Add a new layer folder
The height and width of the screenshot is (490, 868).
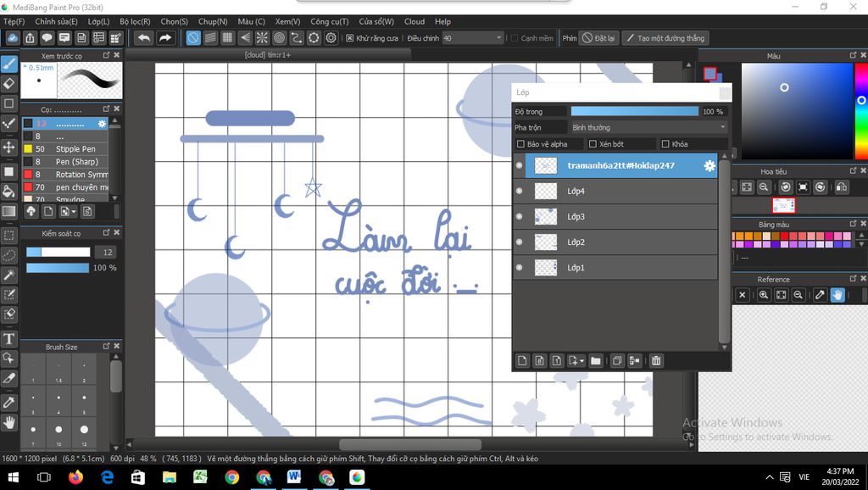[x=596, y=361]
